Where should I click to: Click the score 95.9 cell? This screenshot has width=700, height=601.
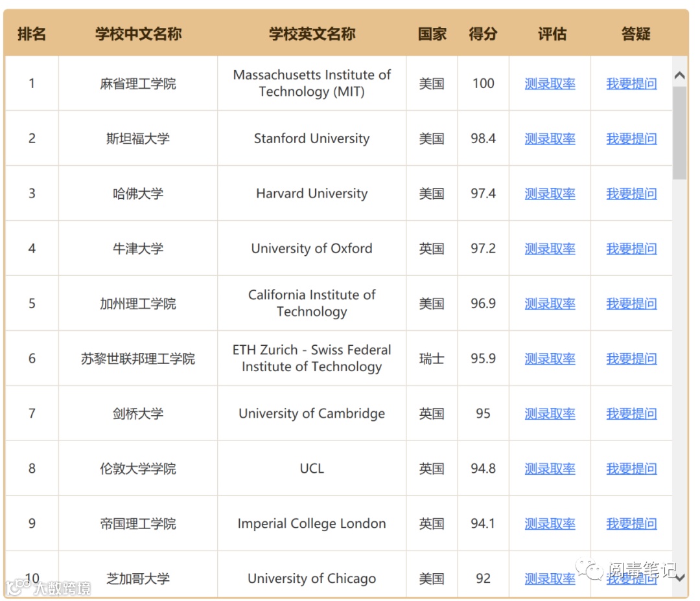(x=483, y=358)
